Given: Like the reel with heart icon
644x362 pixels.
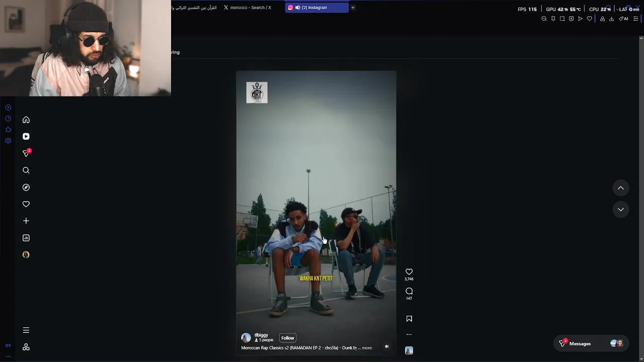Looking at the screenshot, I should tap(409, 271).
